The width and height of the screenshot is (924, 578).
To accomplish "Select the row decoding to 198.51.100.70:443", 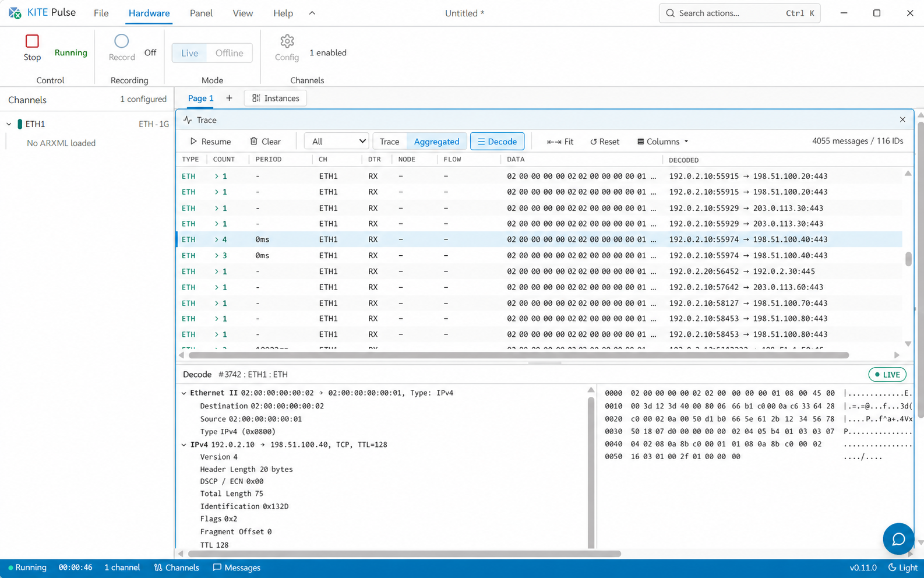I will (x=539, y=303).
